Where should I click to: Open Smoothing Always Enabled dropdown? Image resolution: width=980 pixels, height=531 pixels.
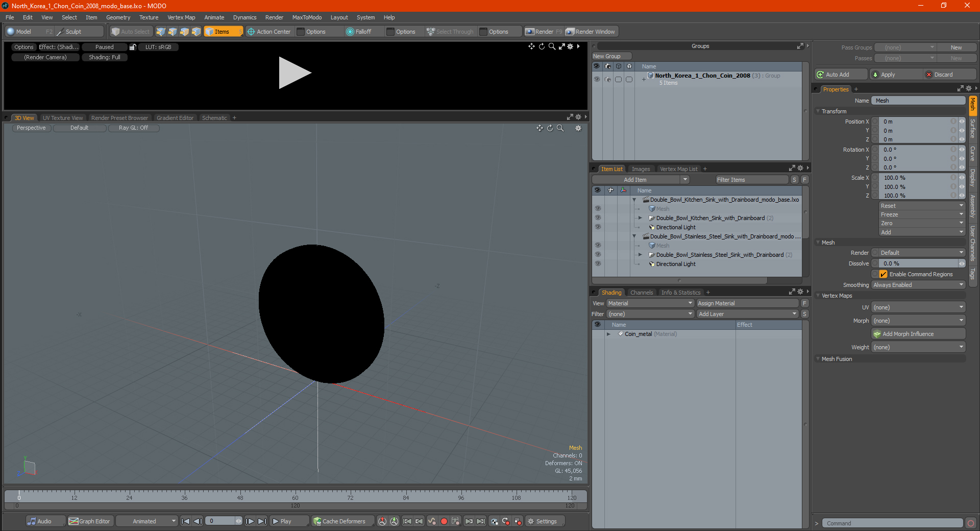[x=918, y=285]
